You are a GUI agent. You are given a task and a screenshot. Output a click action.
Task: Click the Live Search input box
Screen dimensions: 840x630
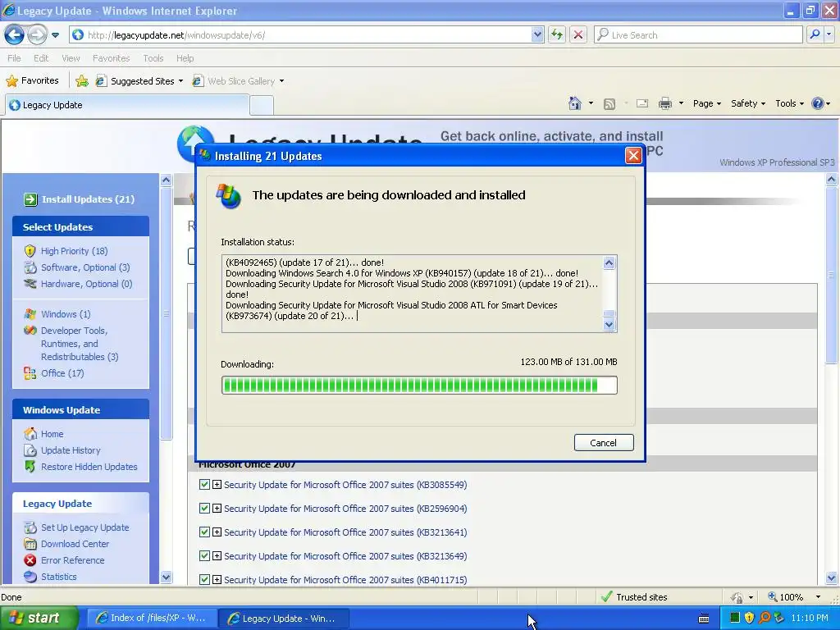tap(698, 34)
